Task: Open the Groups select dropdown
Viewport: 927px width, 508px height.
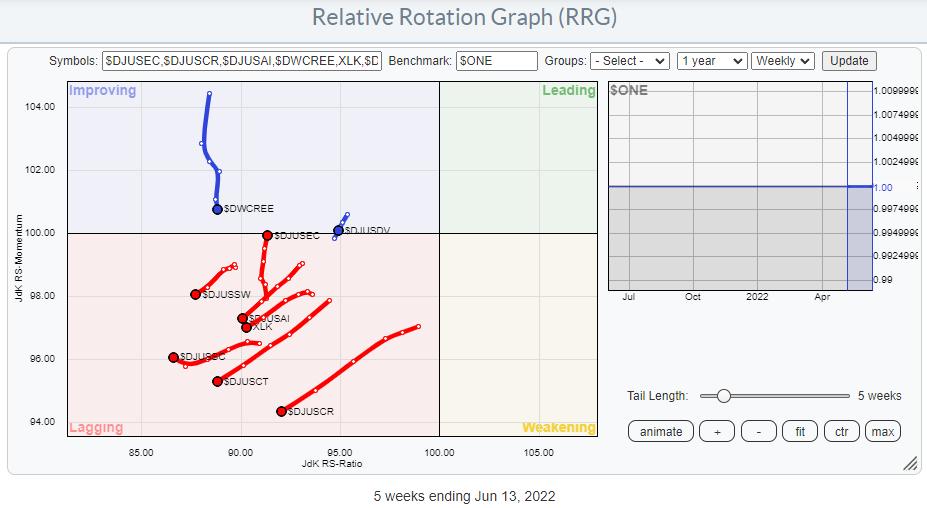Action: point(629,61)
